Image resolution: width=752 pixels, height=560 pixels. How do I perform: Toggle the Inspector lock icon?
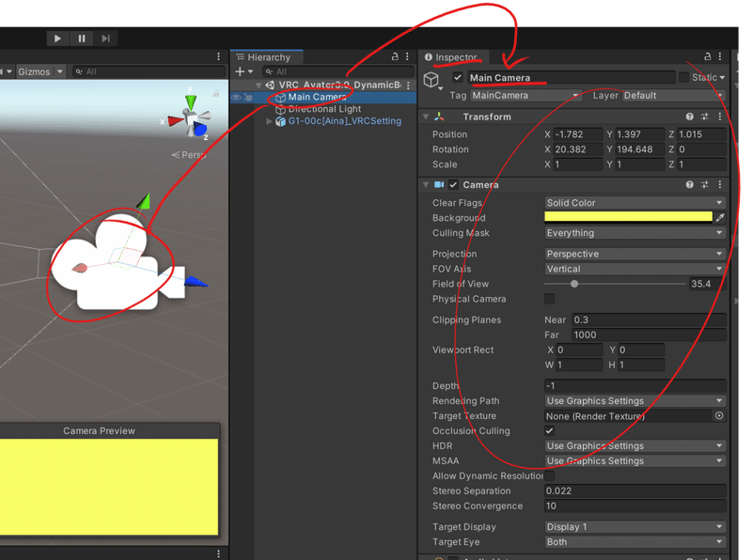[708, 56]
